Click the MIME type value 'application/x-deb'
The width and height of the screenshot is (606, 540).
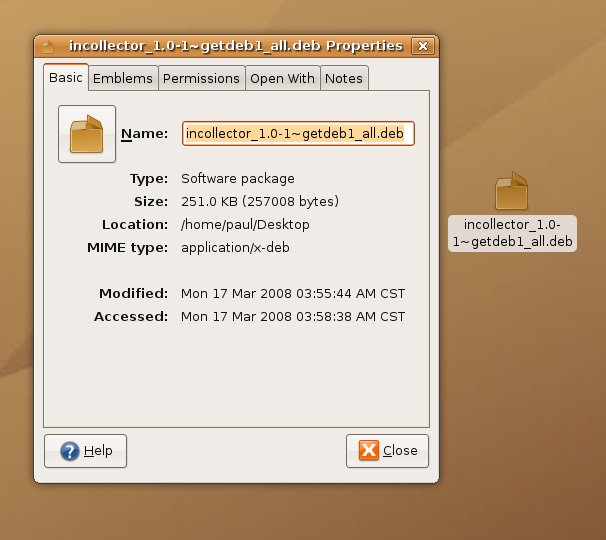tap(235, 248)
